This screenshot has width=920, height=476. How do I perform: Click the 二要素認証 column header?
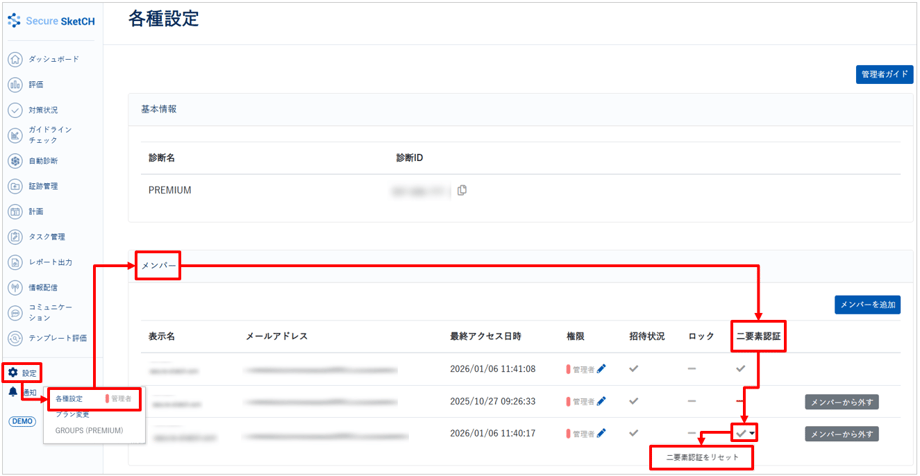758,336
